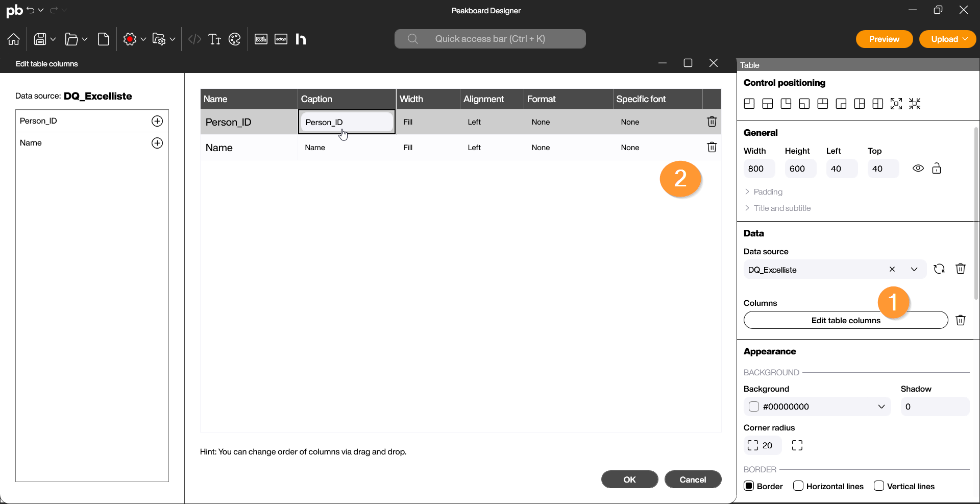The height and width of the screenshot is (504, 980).
Task: Click the Background color swatch
Action: click(754, 407)
